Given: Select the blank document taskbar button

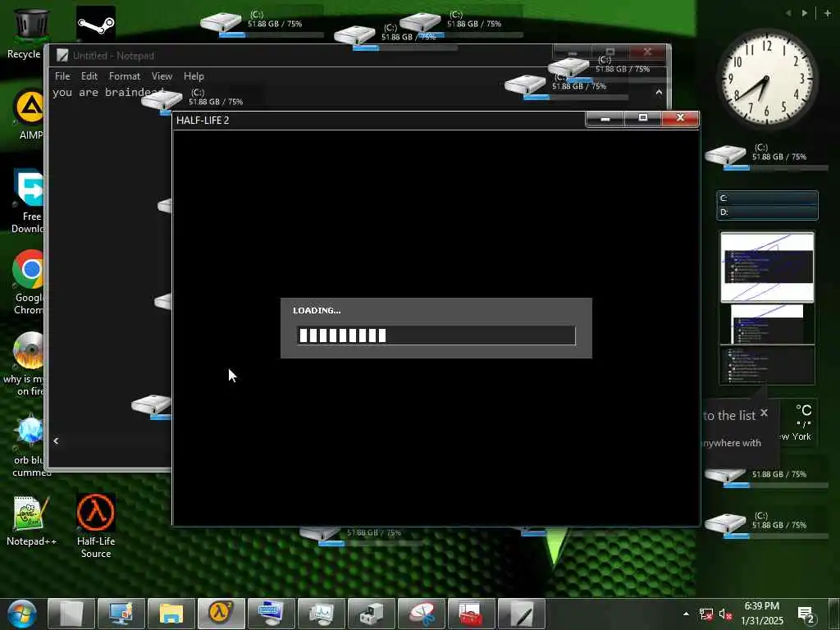Looking at the screenshot, I should click(x=71, y=614).
